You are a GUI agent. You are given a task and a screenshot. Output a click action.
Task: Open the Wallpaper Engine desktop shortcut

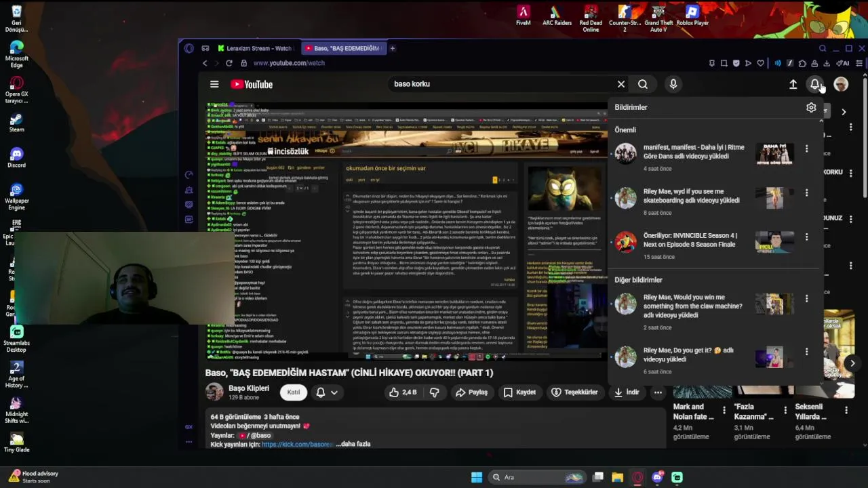(16, 197)
